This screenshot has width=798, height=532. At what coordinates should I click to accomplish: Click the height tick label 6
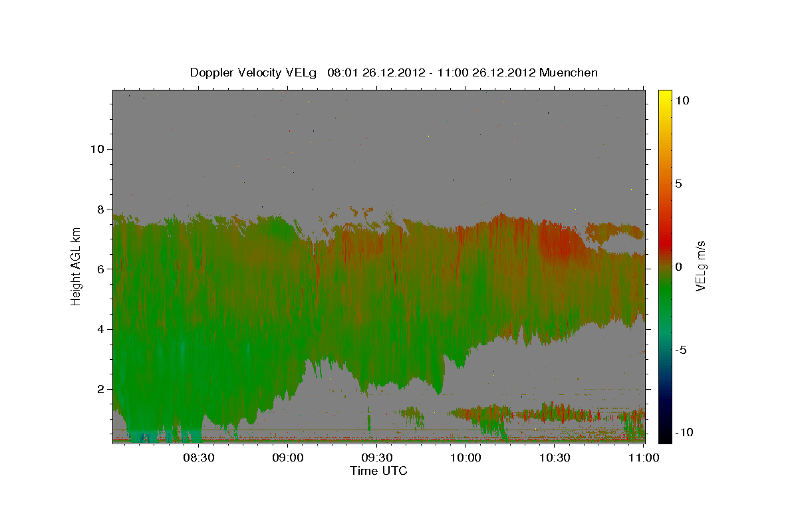click(x=101, y=269)
